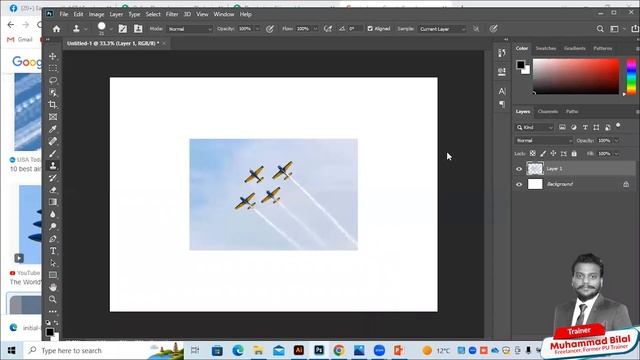Filter layers by shape type icon
Viewport: 640px width, 360px height.
tap(596, 127)
